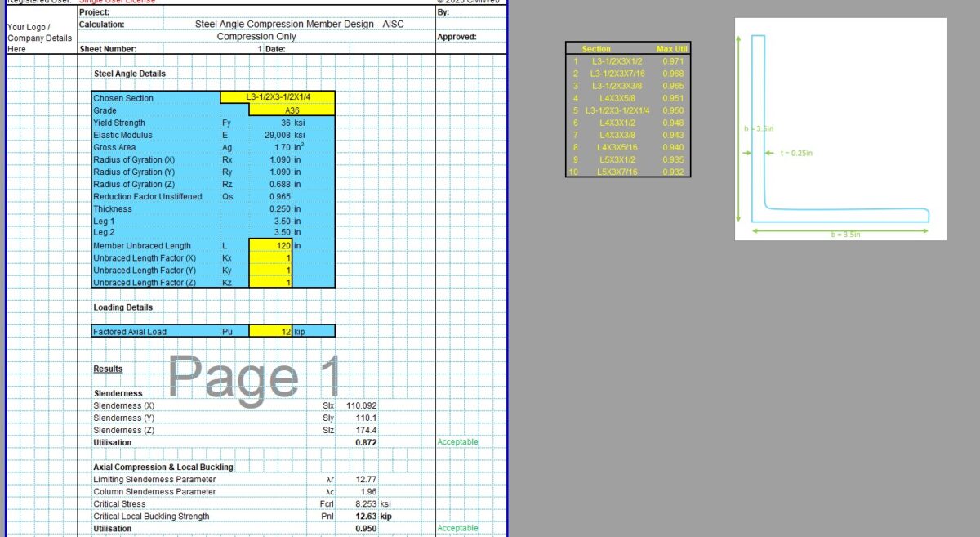Screen dimensions: 980x537
Task: Select section L4X3X5/16 in ranking table
Action: coord(617,147)
